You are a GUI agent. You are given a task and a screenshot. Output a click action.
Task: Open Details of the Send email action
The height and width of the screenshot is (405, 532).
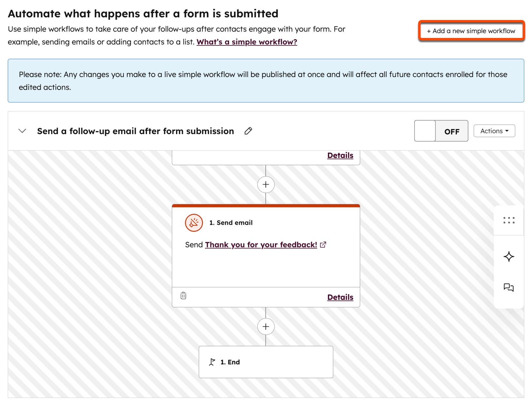[x=340, y=297]
